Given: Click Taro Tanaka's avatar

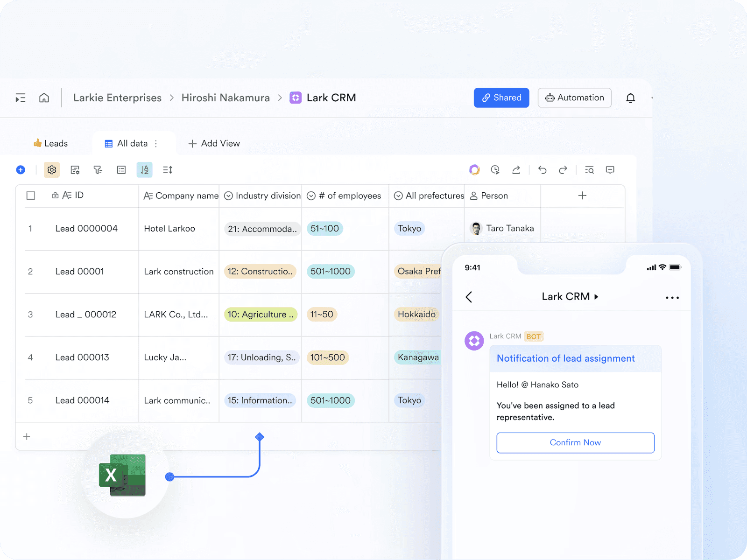Looking at the screenshot, I should tap(476, 228).
